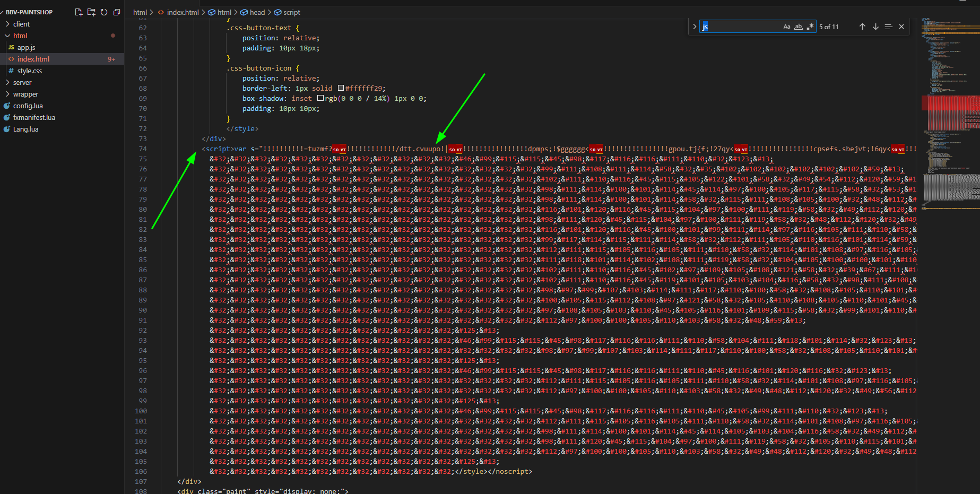Refresh the Explorer file tree

click(104, 12)
